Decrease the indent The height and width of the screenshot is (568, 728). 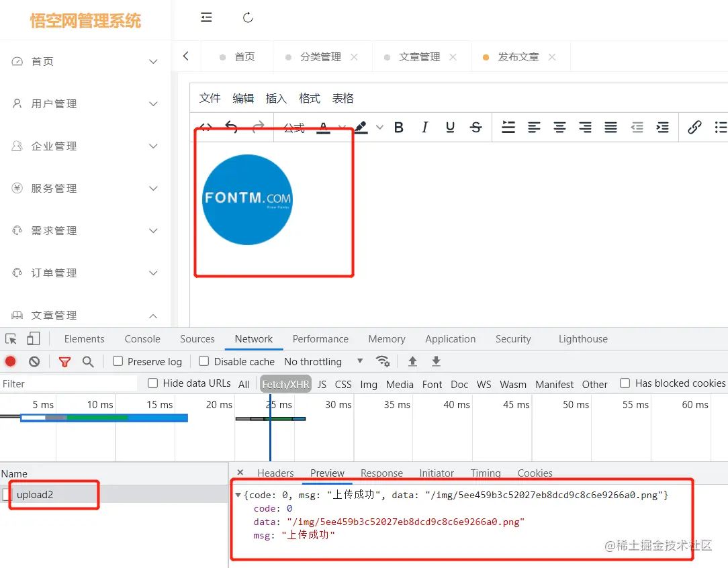click(637, 127)
